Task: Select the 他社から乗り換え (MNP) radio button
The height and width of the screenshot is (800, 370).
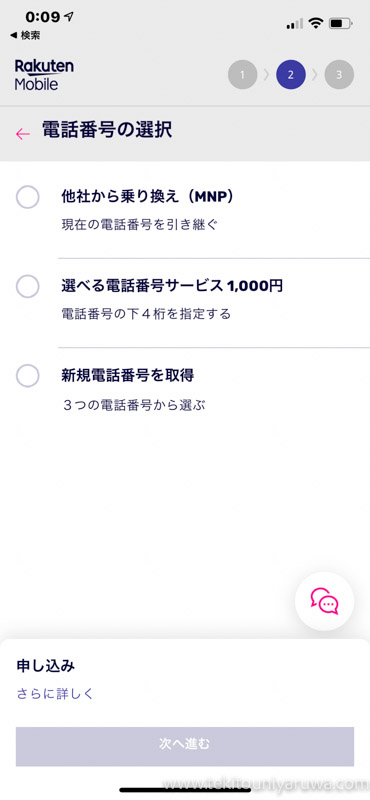Action: (28, 197)
